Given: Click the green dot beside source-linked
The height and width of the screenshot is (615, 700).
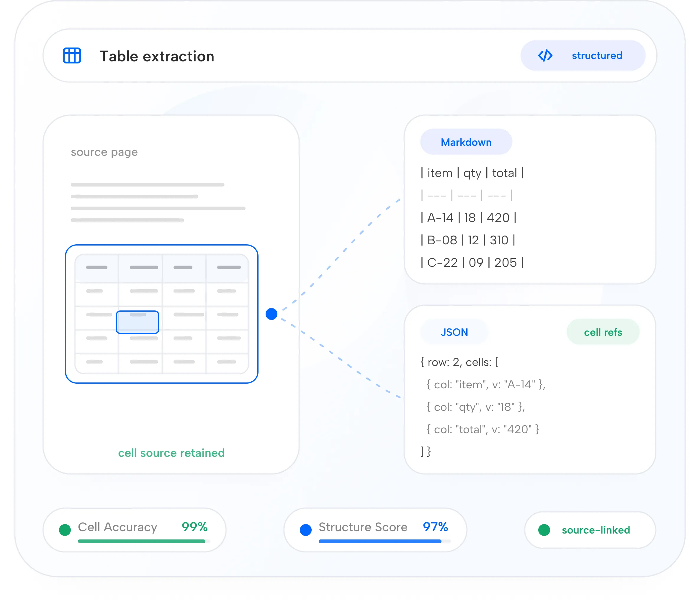Looking at the screenshot, I should click(544, 530).
